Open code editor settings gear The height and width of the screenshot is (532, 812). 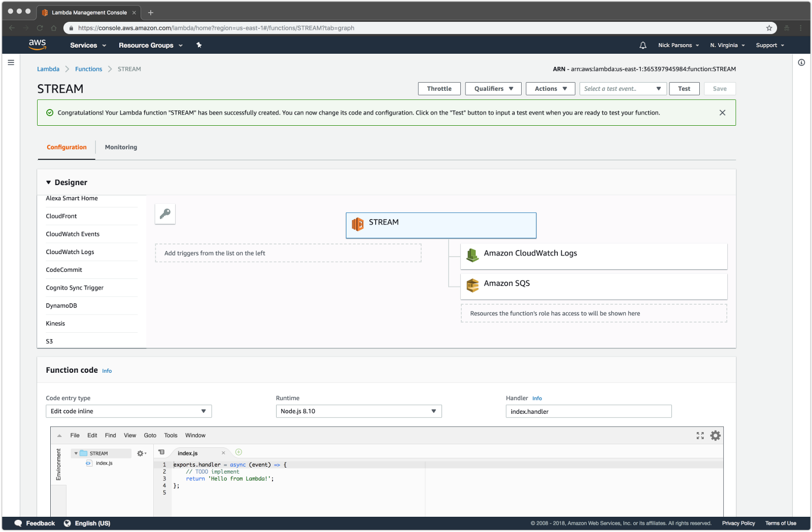point(715,436)
